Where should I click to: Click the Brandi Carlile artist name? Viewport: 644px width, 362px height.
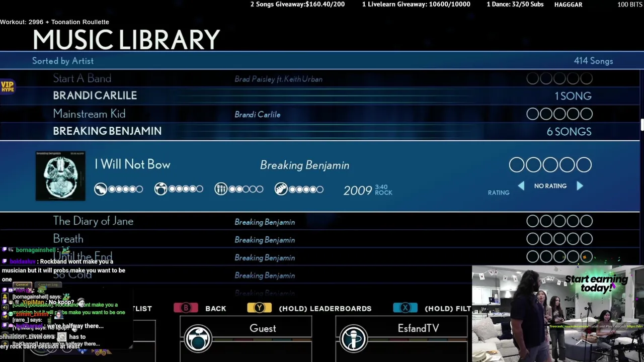(258, 115)
